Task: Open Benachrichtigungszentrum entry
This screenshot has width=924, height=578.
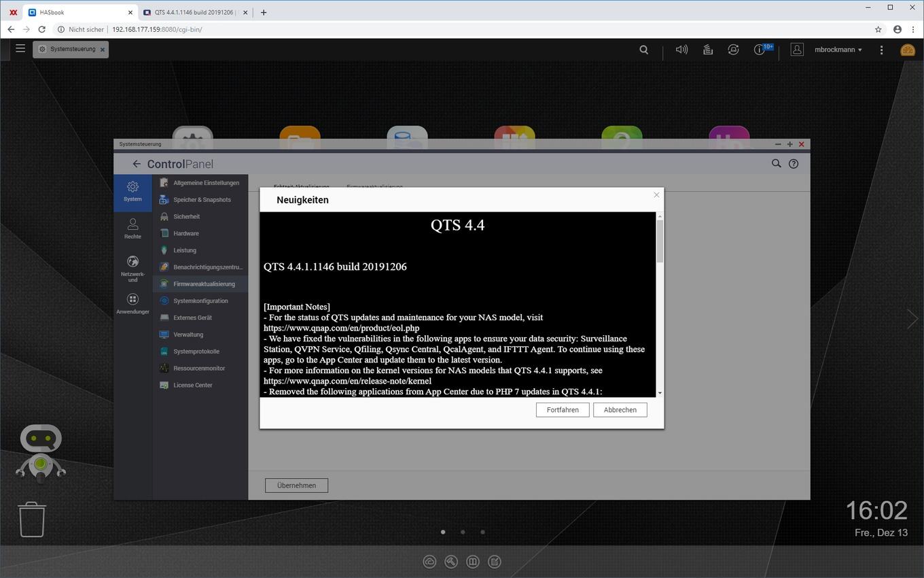Action: click(x=200, y=267)
